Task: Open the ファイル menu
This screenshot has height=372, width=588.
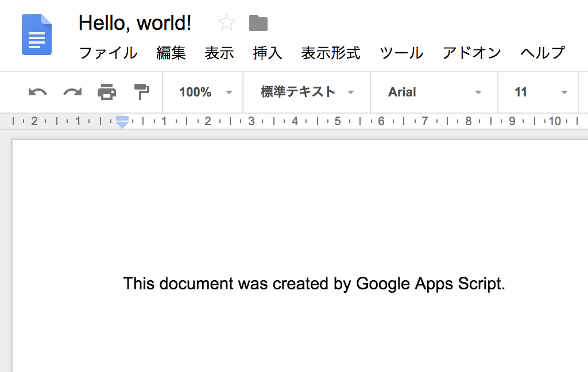Action: click(108, 53)
